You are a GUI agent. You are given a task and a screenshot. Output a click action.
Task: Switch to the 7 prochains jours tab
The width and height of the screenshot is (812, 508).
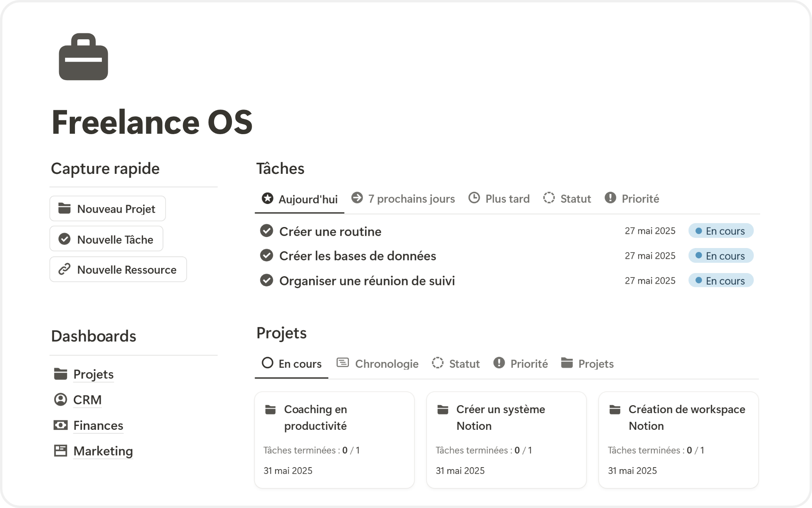tap(403, 198)
